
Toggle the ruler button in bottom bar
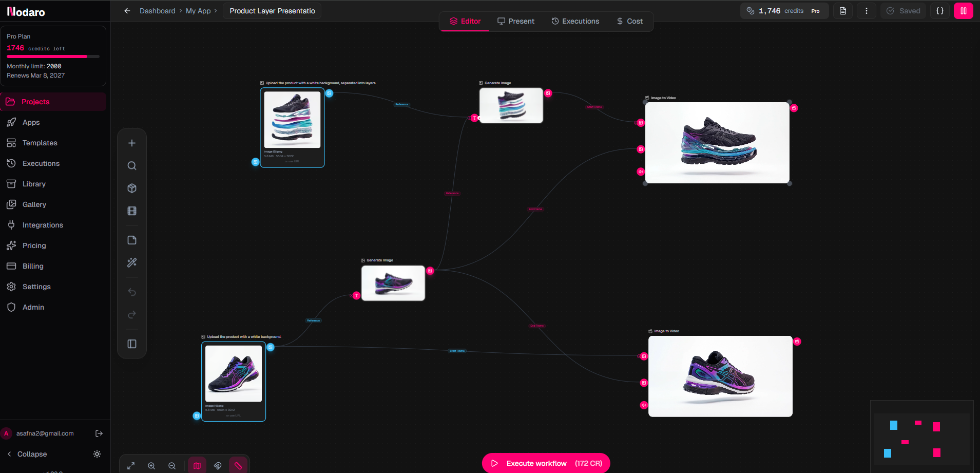coord(238,466)
